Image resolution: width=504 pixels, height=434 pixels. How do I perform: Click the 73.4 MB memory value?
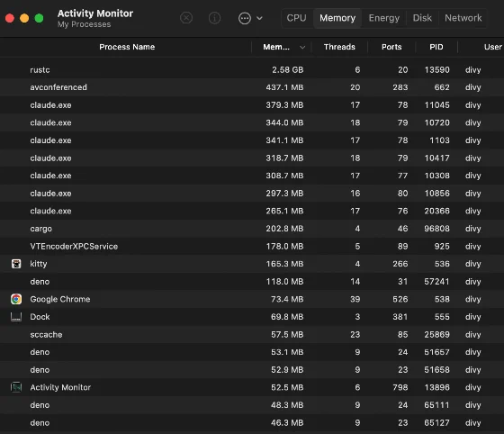pos(287,299)
